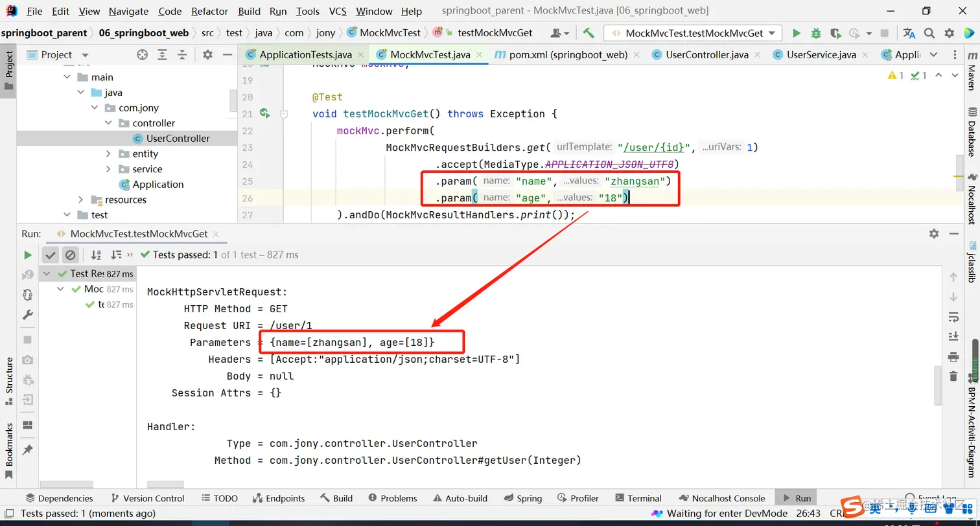
Task: Run MockMvcTest.testMockMvcGet from the main toolbar
Action: coord(797,33)
